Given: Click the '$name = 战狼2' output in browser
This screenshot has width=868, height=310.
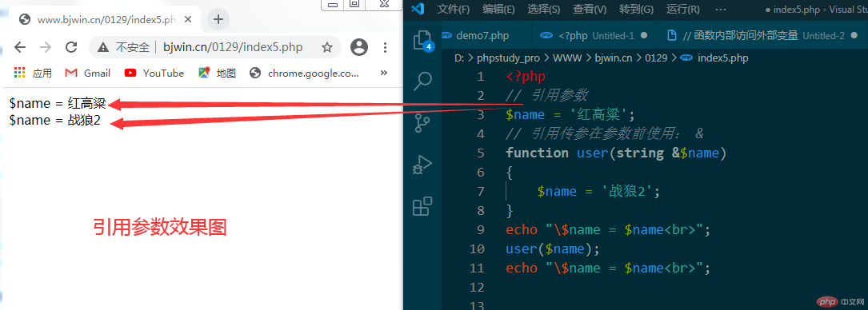Looking at the screenshot, I should pos(55,121).
